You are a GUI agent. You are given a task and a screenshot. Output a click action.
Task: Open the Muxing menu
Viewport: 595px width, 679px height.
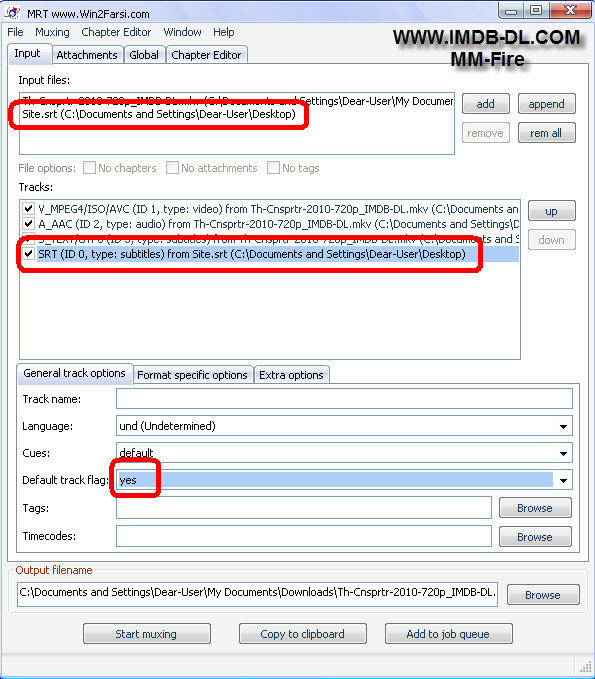tap(52, 32)
